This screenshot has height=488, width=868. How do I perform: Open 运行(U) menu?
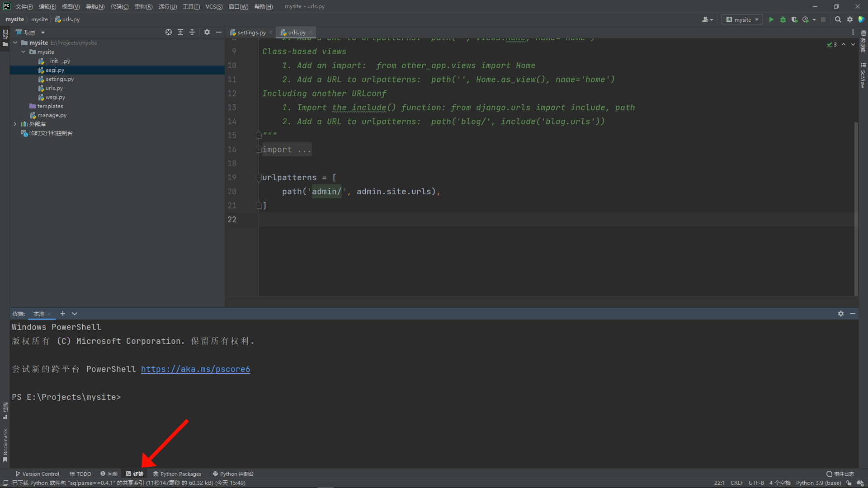[167, 6]
